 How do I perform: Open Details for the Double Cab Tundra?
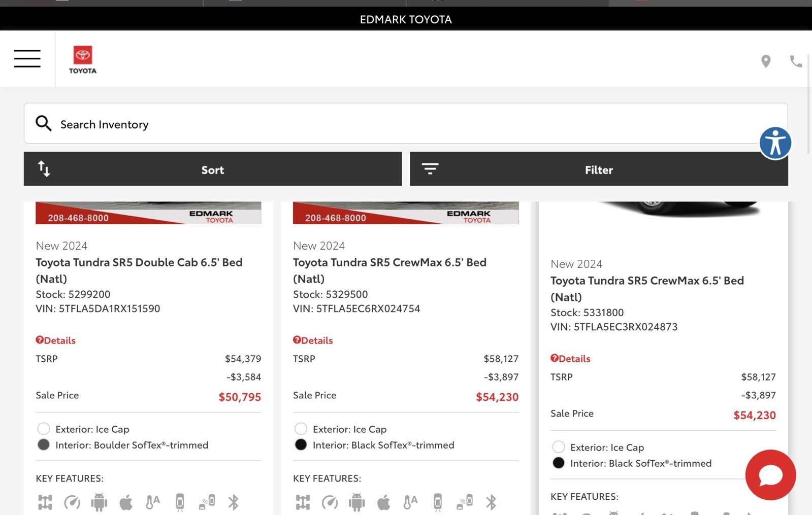[56, 340]
